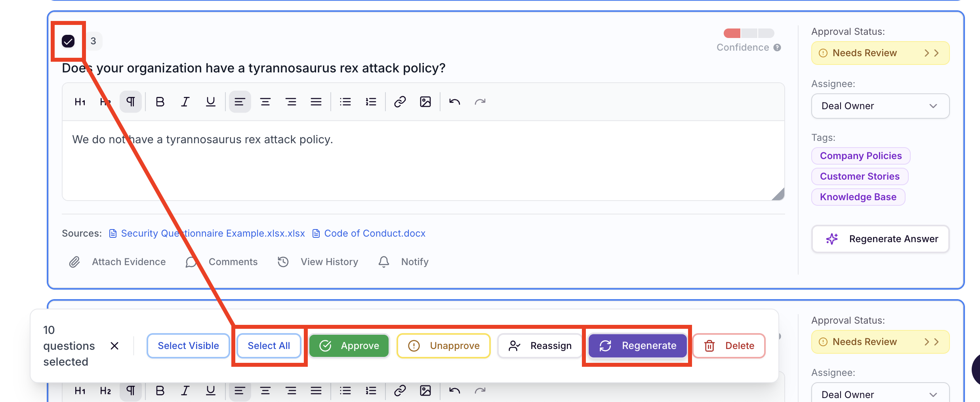Set paragraph format in the tyrannosaurus answer editor
This screenshot has width=980, height=402.
[131, 102]
